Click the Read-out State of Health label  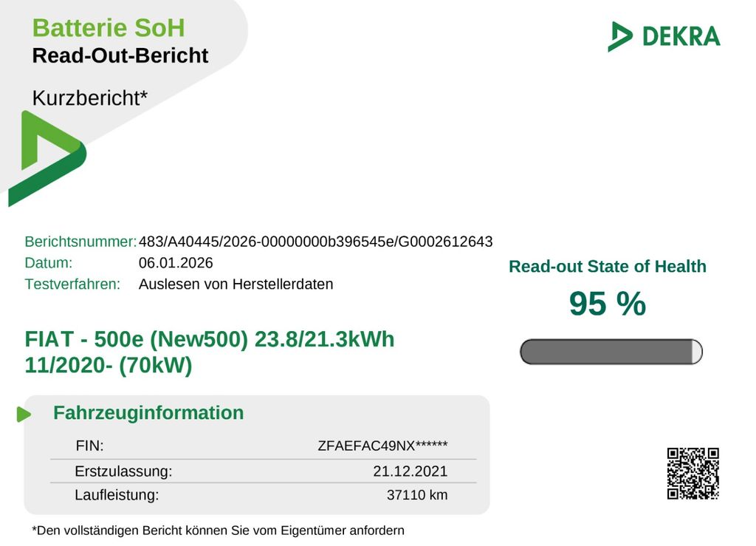point(607,267)
